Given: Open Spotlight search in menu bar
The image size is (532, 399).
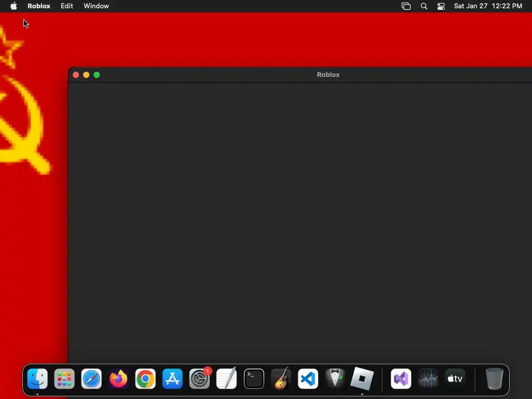Looking at the screenshot, I should [424, 6].
